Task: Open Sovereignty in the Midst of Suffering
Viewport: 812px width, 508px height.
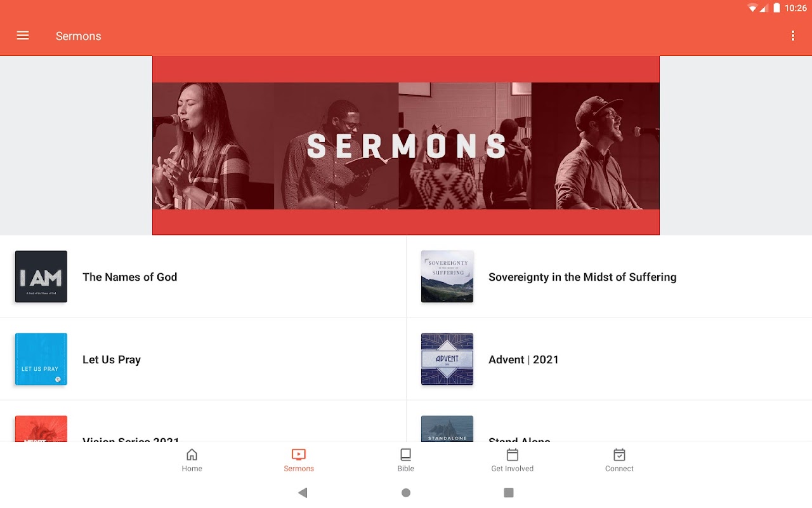Action: pyautogui.click(x=609, y=277)
